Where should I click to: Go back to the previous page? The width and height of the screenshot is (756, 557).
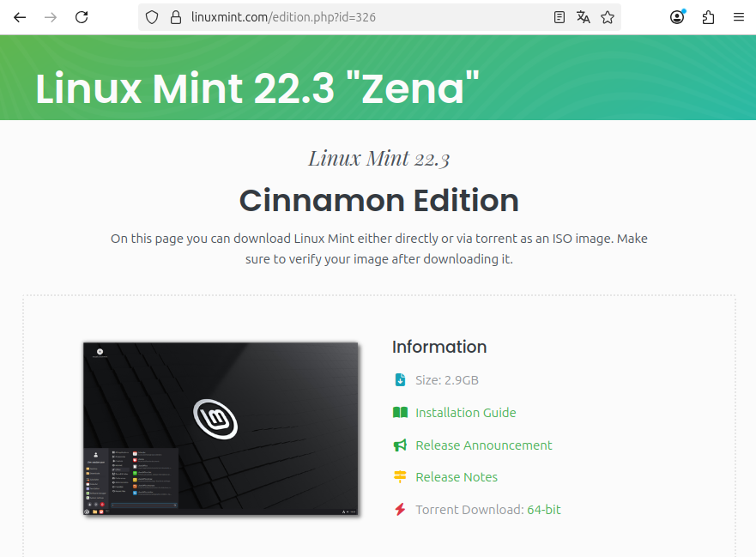click(x=20, y=17)
